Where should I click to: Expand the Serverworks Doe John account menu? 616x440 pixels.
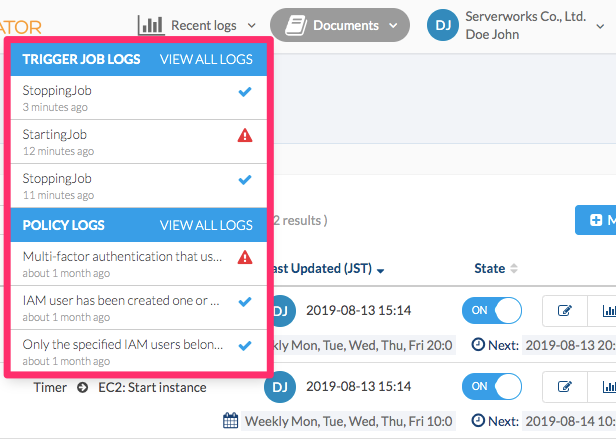point(600,26)
